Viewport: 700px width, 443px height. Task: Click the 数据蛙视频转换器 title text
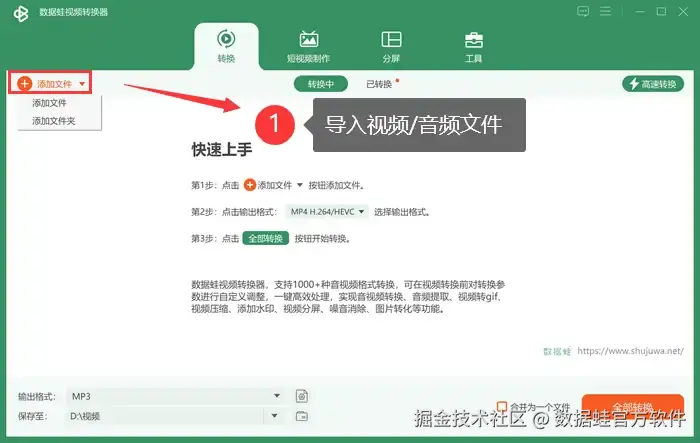click(x=73, y=12)
